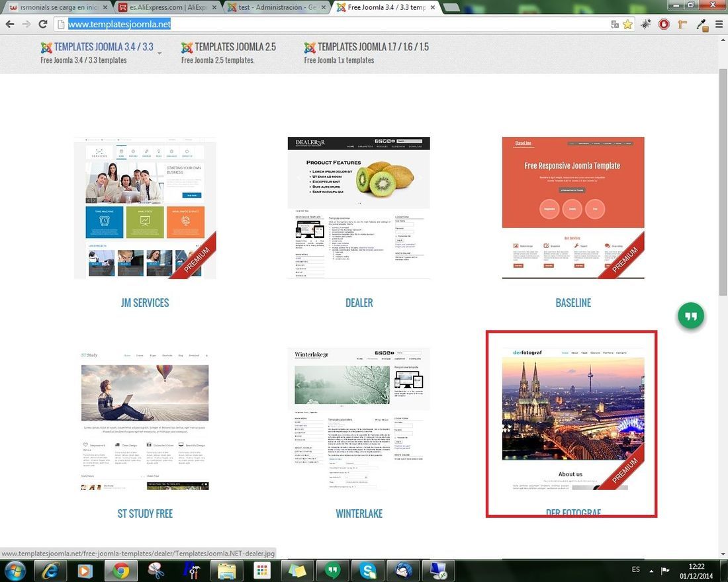Click the page vertical scrollbar thumb

723,181
